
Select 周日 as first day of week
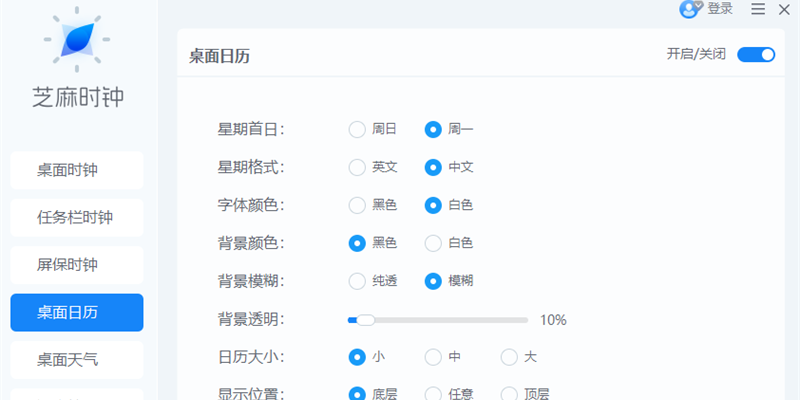pos(357,129)
